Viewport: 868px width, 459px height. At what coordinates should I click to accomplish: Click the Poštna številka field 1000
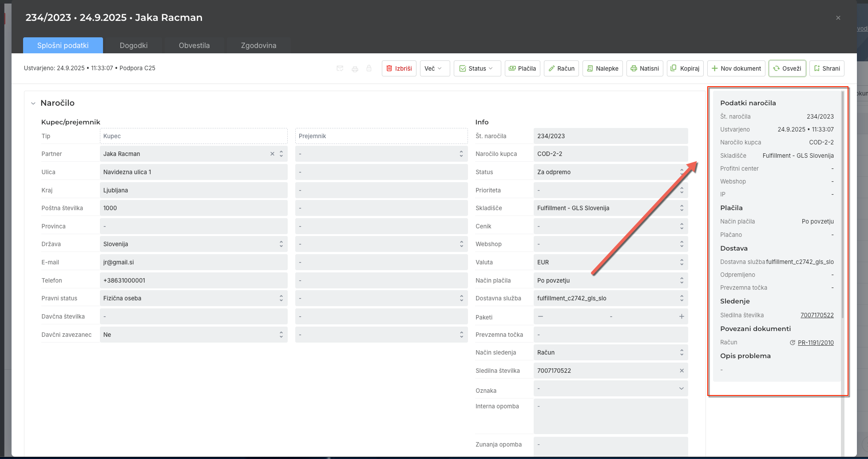click(x=194, y=208)
